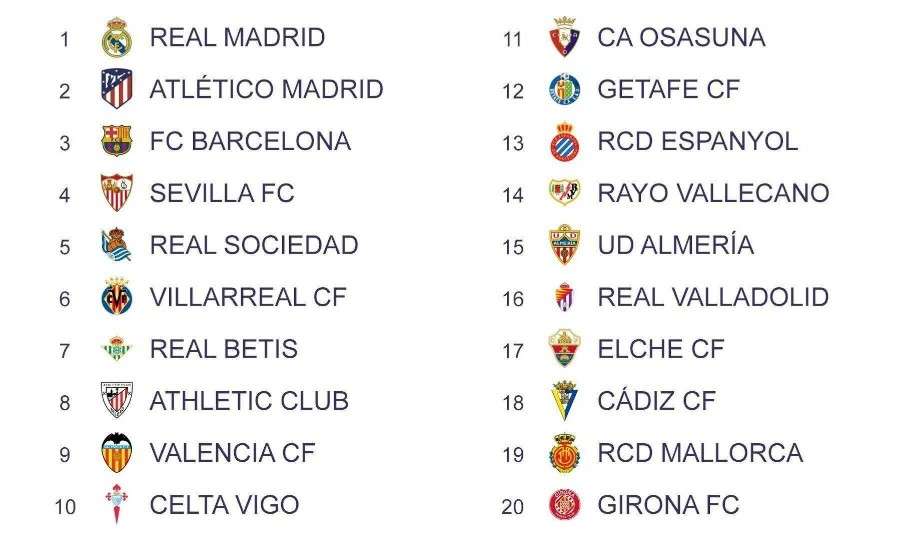Click the Sevilla FC crest

(x=116, y=193)
